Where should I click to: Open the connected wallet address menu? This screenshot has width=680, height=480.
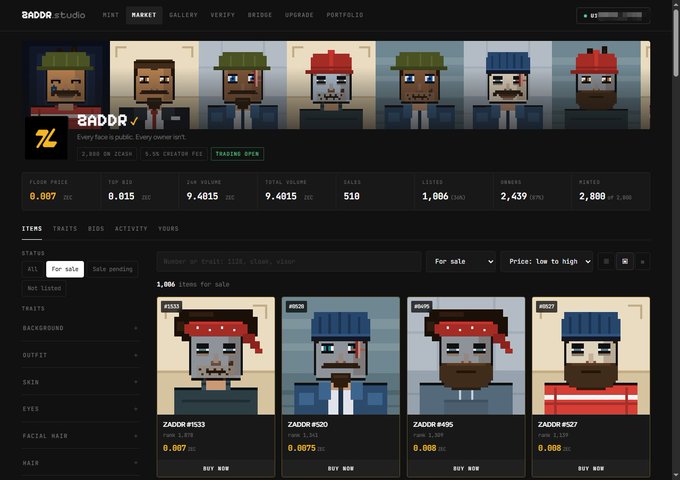[x=613, y=16]
